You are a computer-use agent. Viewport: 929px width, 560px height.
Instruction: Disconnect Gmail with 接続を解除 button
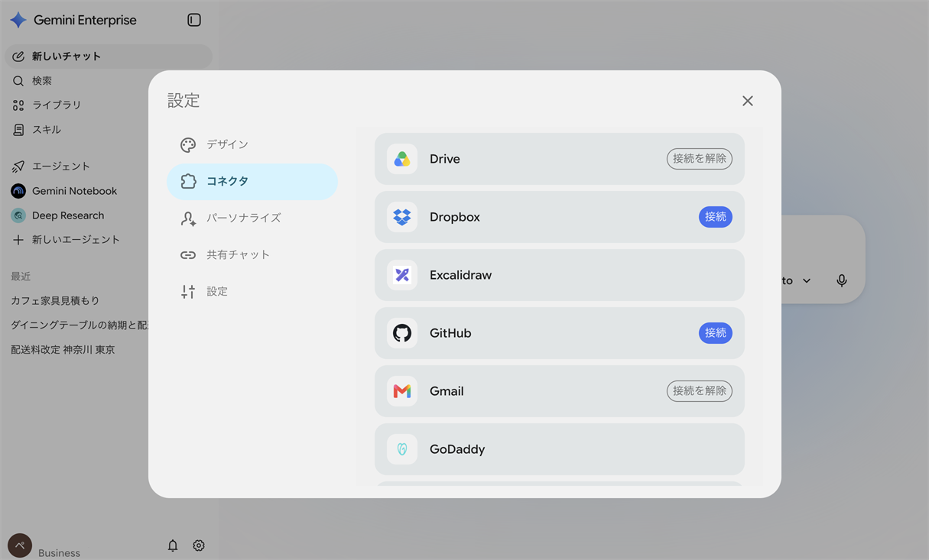coord(700,391)
